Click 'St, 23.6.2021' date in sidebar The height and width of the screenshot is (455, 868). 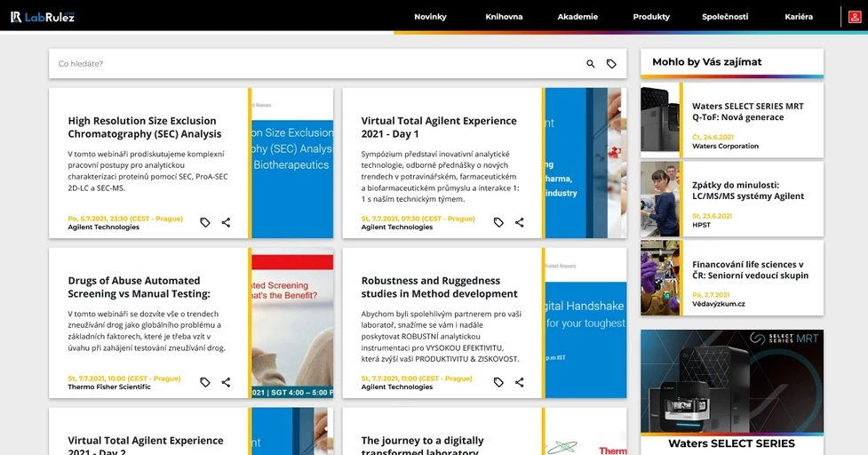[712, 216]
